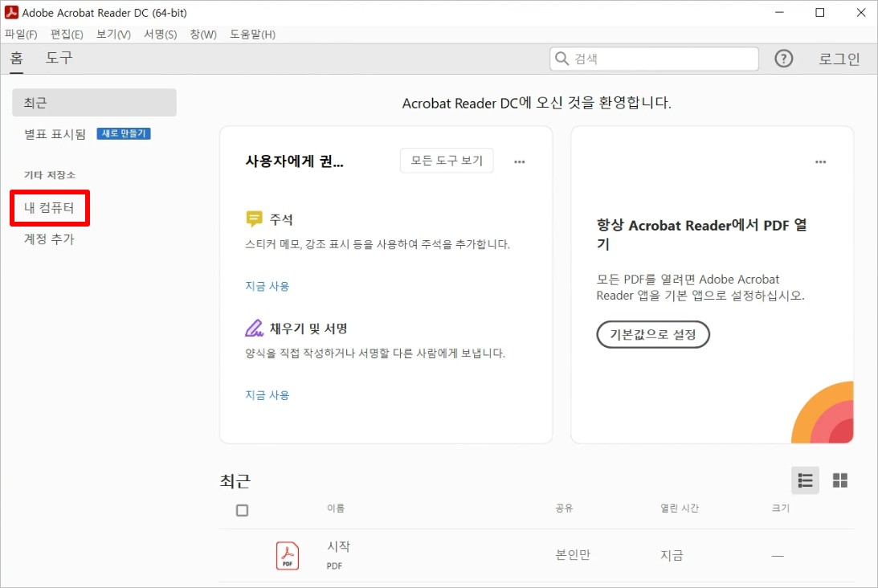Click the yellow 주석 comment icon
Screen dimensions: 878x588
[254, 219]
